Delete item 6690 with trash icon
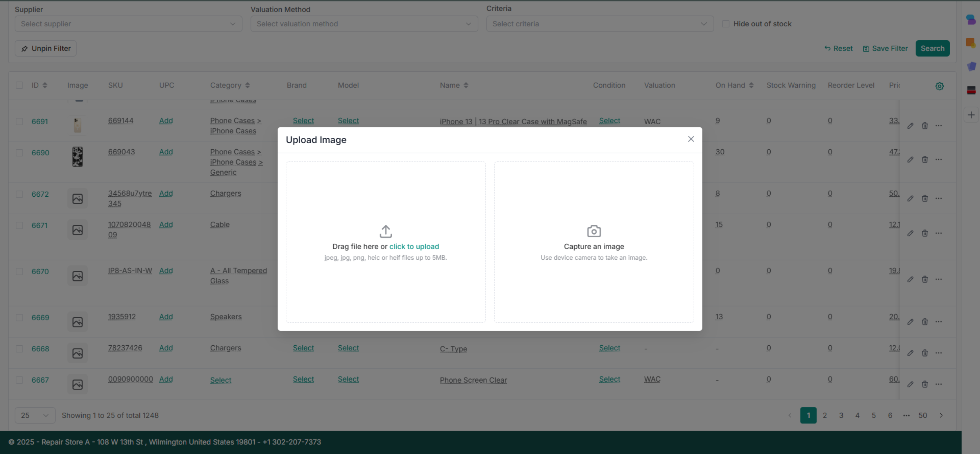980x454 pixels. pyautogui.click(x=925, y=160)
